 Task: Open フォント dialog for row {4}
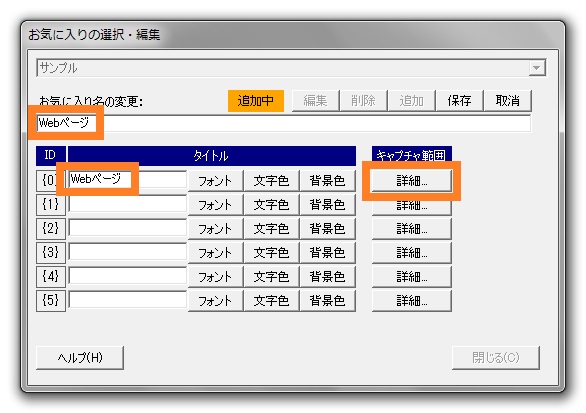[x=215, y=277]
